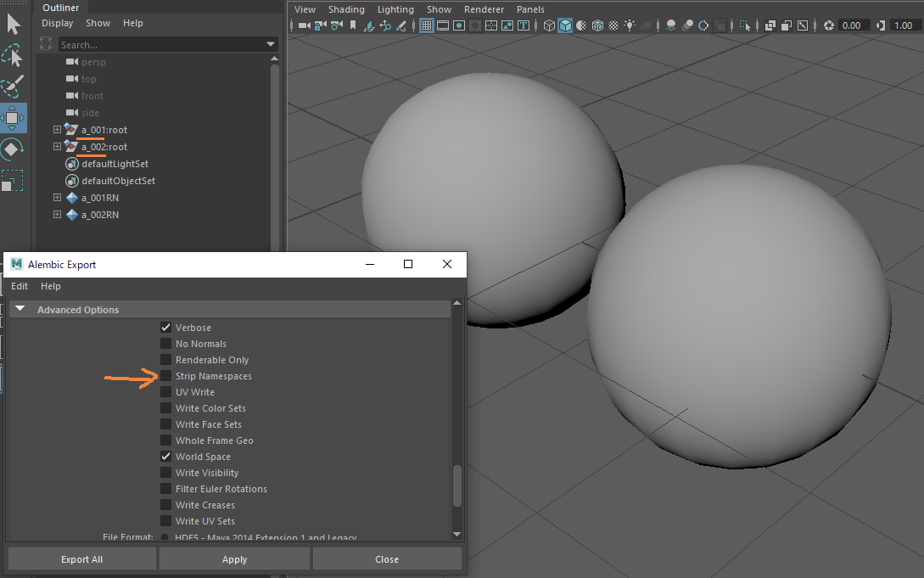Viewport: 924px width, 578px height.
Task: Click the gamma value field showing 1.00
Action: [x=905, y=25]
